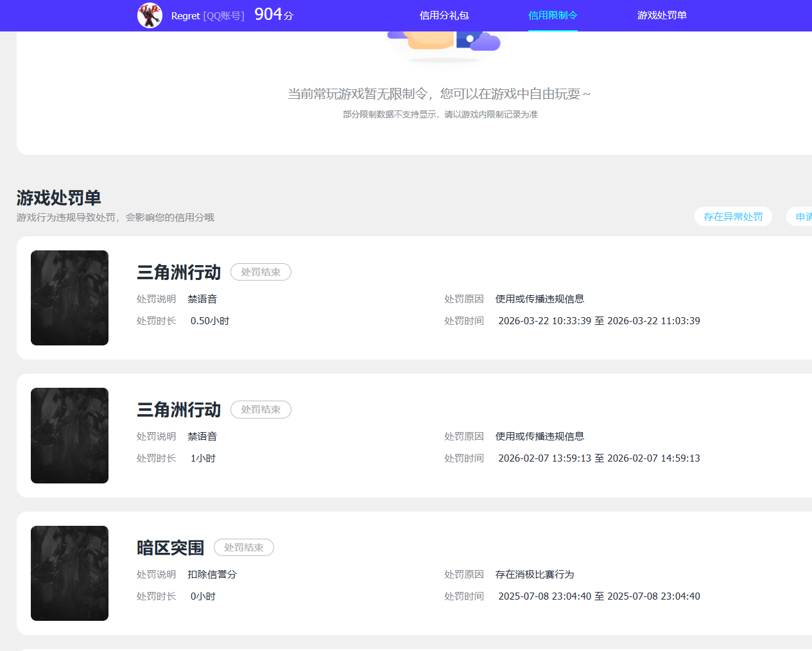Click 三角洲行动 title on the 2026-03-22 penalty

178,272
